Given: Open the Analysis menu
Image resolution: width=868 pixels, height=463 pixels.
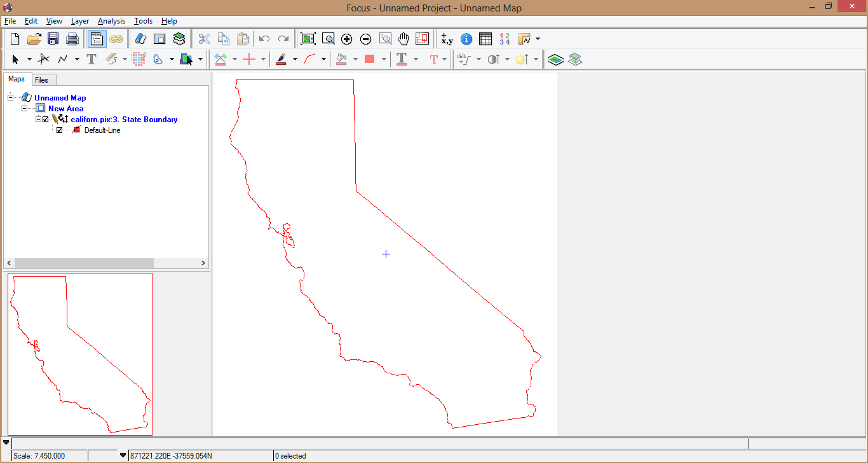Looking at the screenshot, I should coord(111,21).
